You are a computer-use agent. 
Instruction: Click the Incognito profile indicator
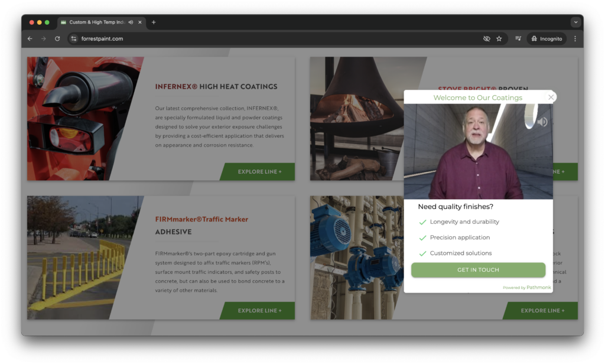click(547, 39)
